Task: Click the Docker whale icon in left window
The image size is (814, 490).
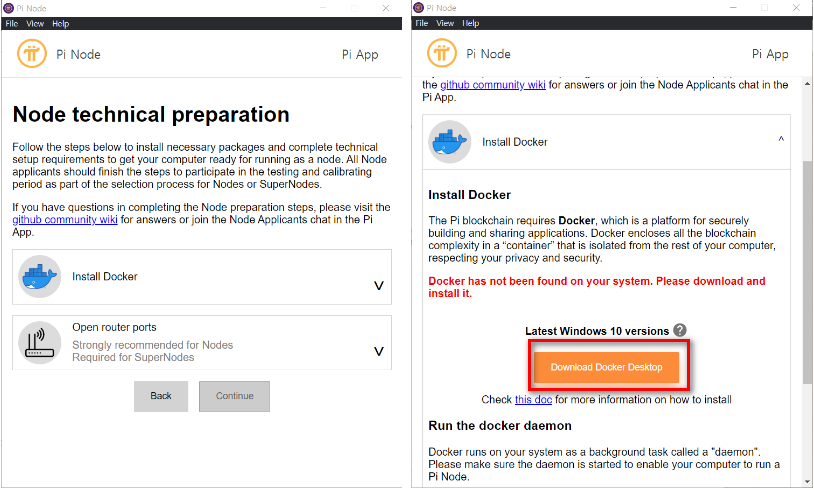Action: (40, 277)
